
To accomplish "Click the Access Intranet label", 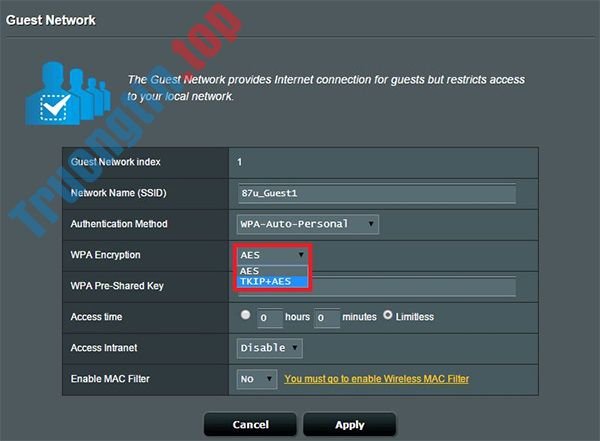I will pyautogui.click(x=104, y=348).
